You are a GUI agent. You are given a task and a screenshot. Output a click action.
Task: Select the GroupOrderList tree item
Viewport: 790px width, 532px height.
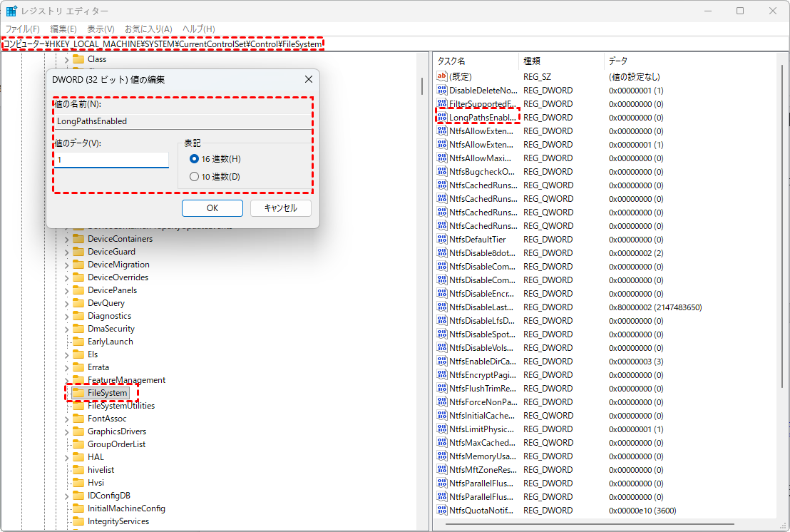click(116, 444)
